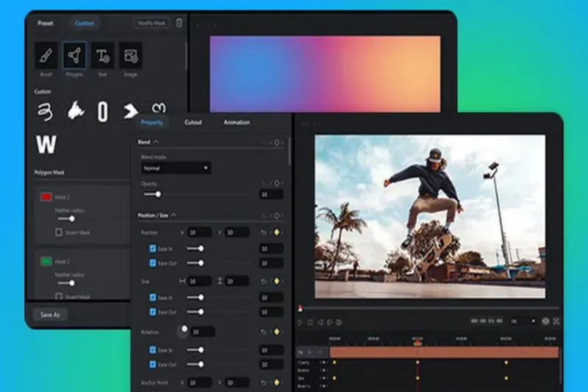Screen dimensions: 588x392
Task: Delete mask with the trash can icon
Action: click(x=179, y=23)
